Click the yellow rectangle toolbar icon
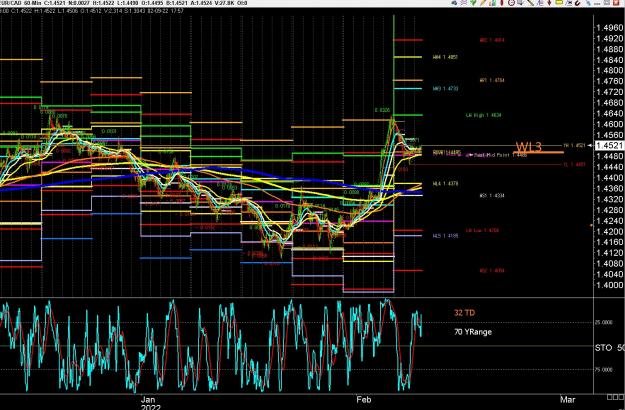Image resolution: width=625 pixels, height=410 pixels. [559, 2]
